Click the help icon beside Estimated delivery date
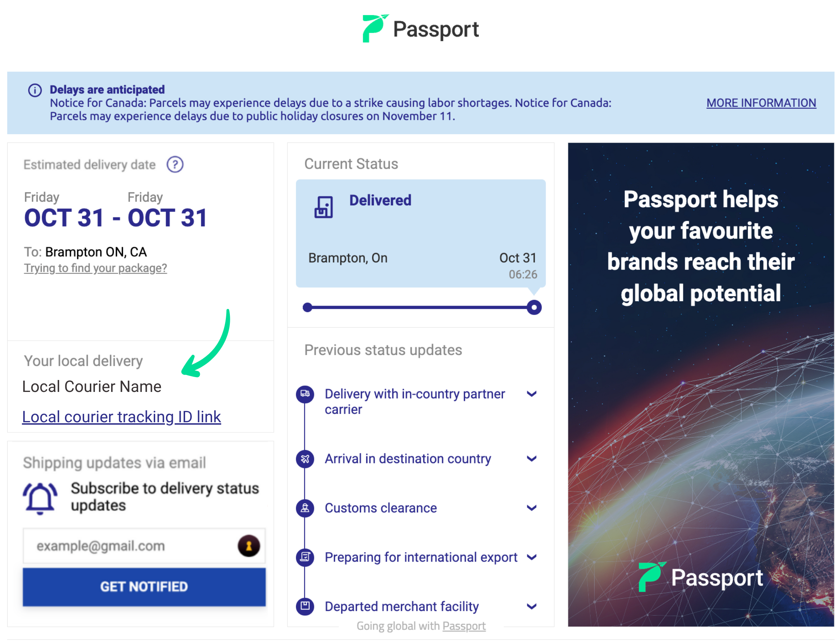840x642 pixels. click(175, 165)
